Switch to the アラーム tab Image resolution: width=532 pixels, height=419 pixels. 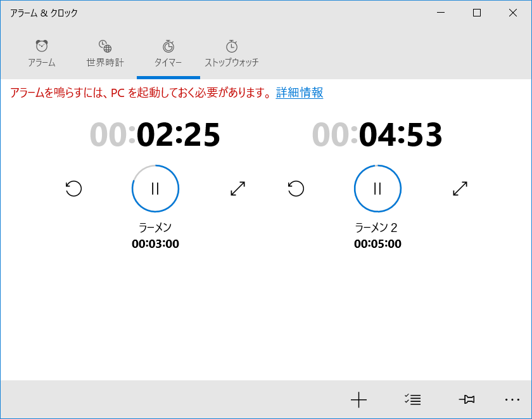42,54
